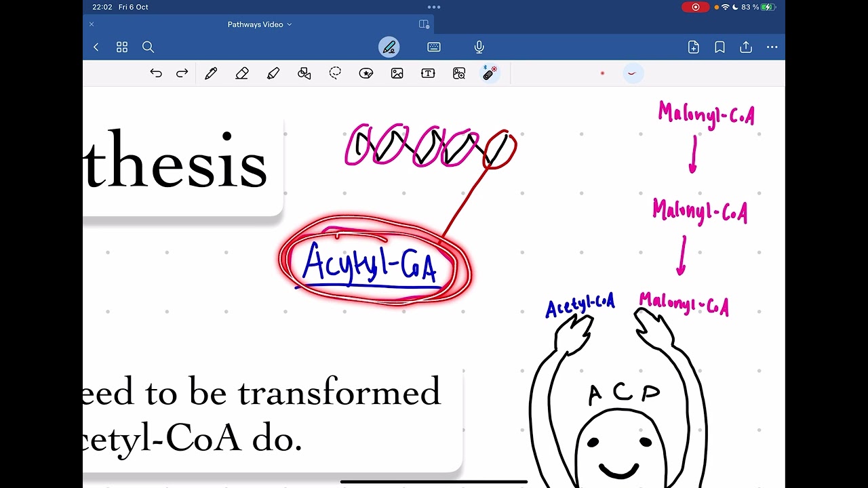Select the Eraser tool
Image resolution: width=868 pixels, height=488 pixels.
(242, 73)
